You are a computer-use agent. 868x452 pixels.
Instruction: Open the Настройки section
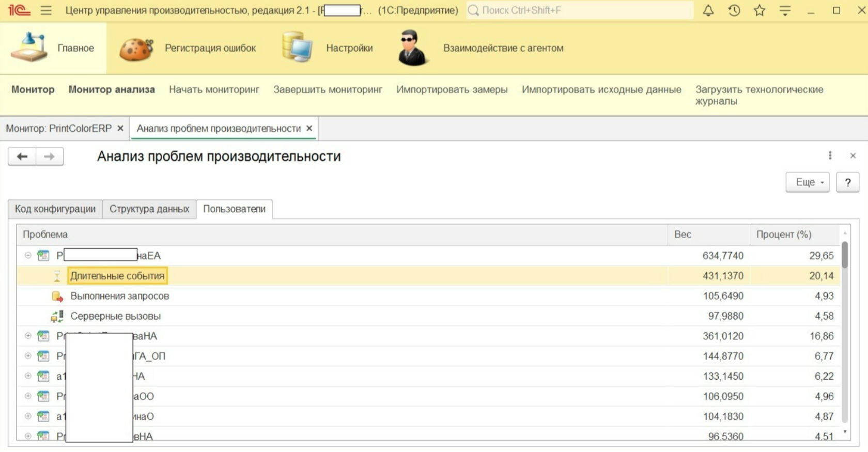coord(349,48)
